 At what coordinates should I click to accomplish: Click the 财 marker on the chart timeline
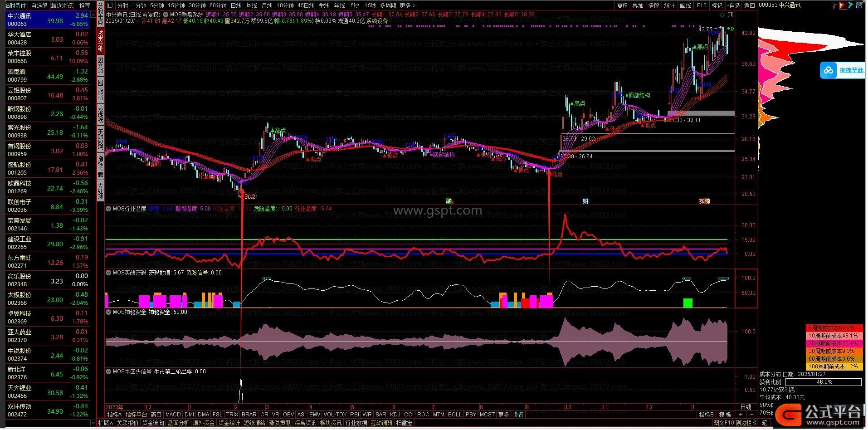(x=585, y=201)
